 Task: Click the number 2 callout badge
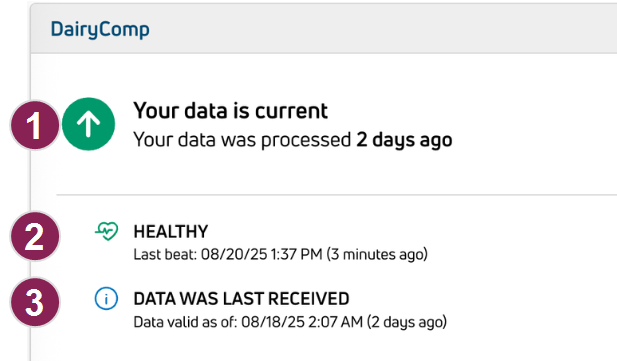[x=35, y=236]
